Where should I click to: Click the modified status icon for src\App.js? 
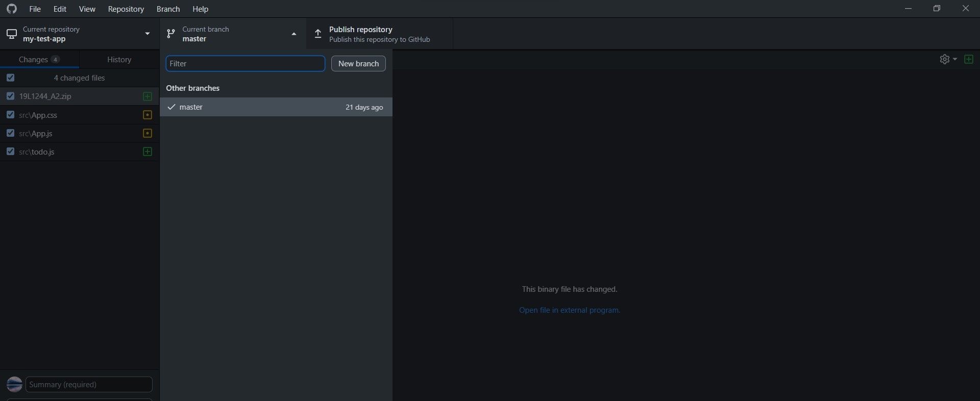tap(148, 133)
